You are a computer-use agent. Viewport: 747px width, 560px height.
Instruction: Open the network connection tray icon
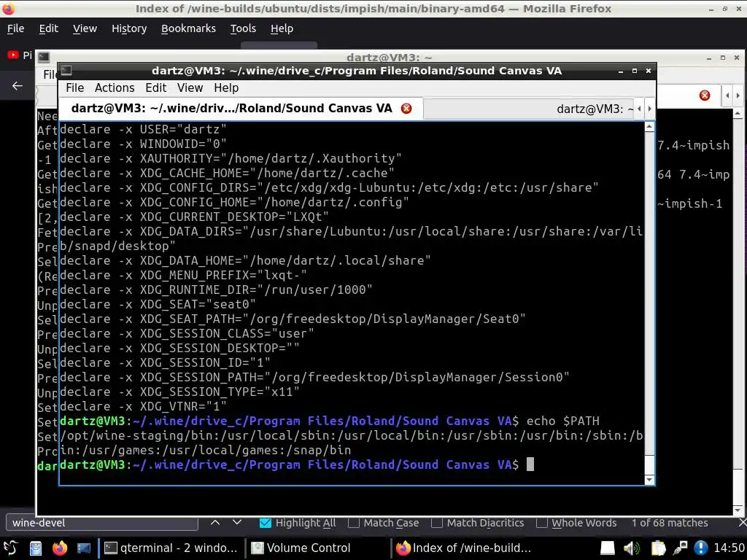point(680,548)
